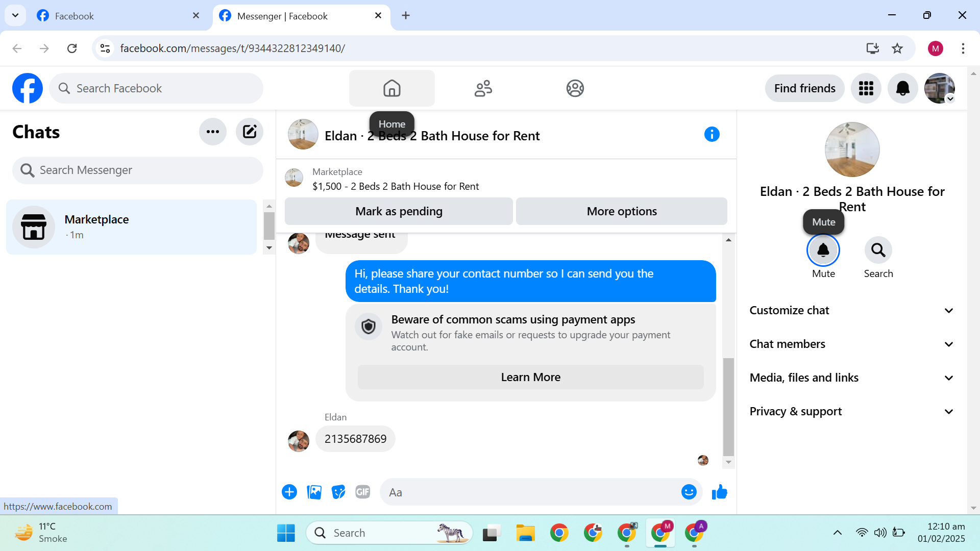
Task: Open the Home feed icon
Action: [392, 88]
